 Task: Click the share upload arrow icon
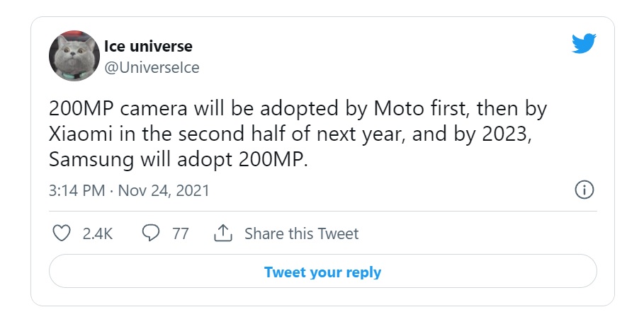click(x=223, y=233)
